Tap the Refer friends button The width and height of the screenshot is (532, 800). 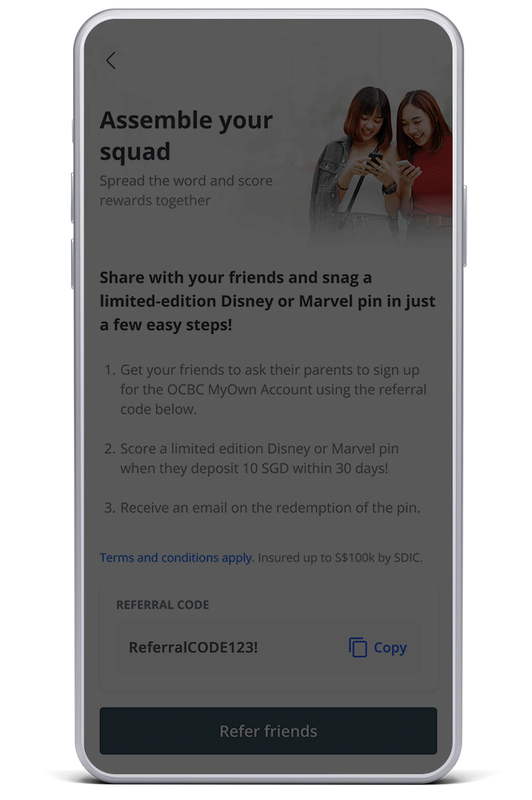268,730
